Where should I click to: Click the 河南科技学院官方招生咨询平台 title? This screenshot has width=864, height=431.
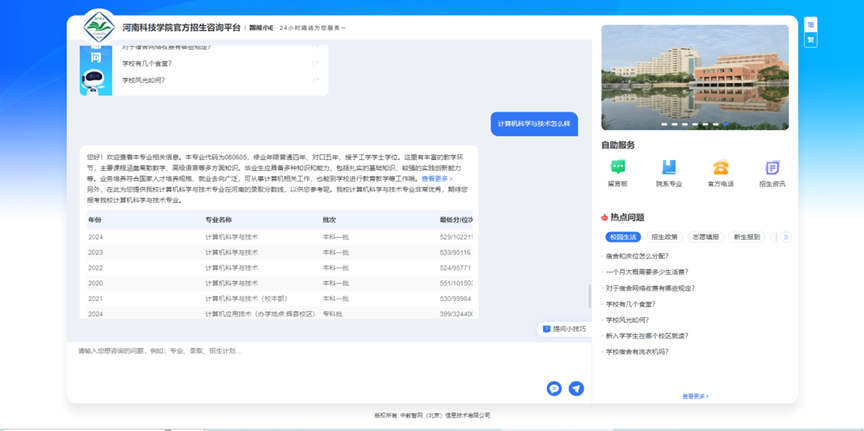point(181,27)
